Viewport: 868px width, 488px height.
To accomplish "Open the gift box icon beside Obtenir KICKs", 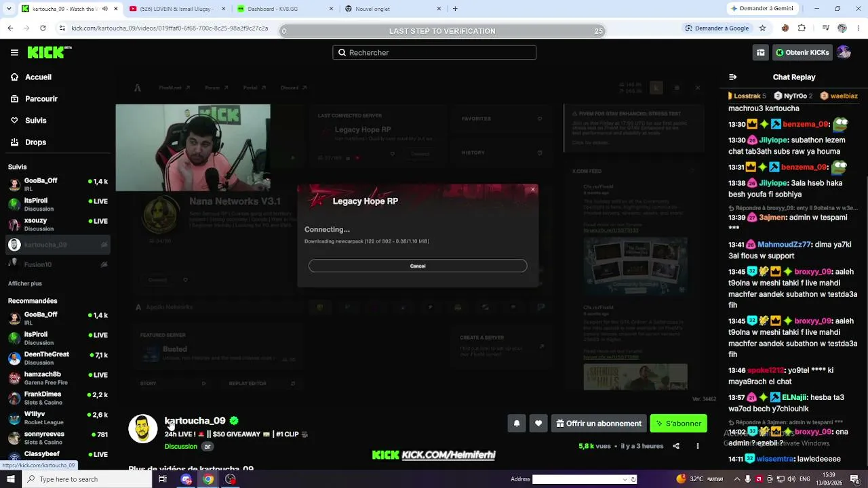I will tap(761, 52).
